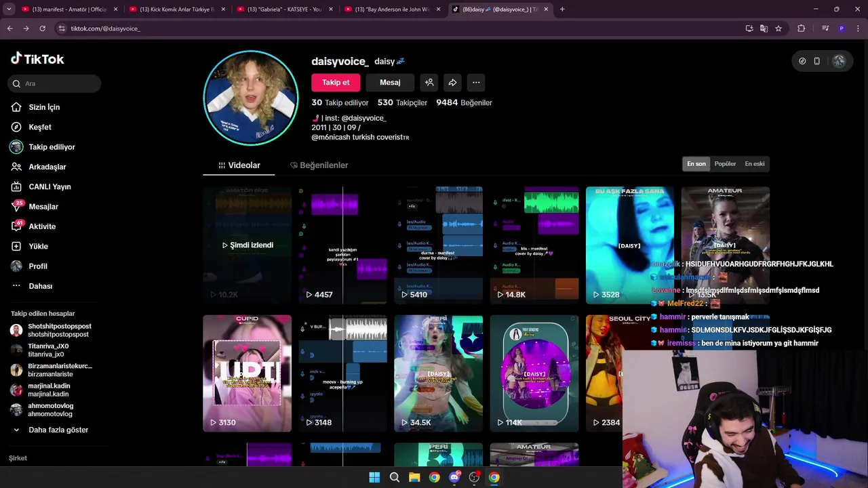Open the CUPID video with 3130 views
Screen dimensions: 868x488
click(x=247, y=373)
